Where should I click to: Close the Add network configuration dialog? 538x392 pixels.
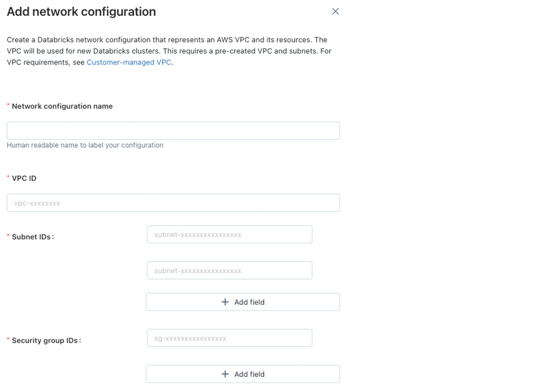335,12
